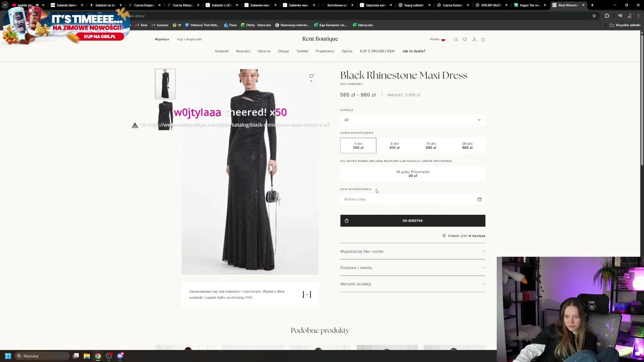Screen dimensions: 644x362
Task: Close the Sukienki damskie browser tab
Action: pos(82,5)
